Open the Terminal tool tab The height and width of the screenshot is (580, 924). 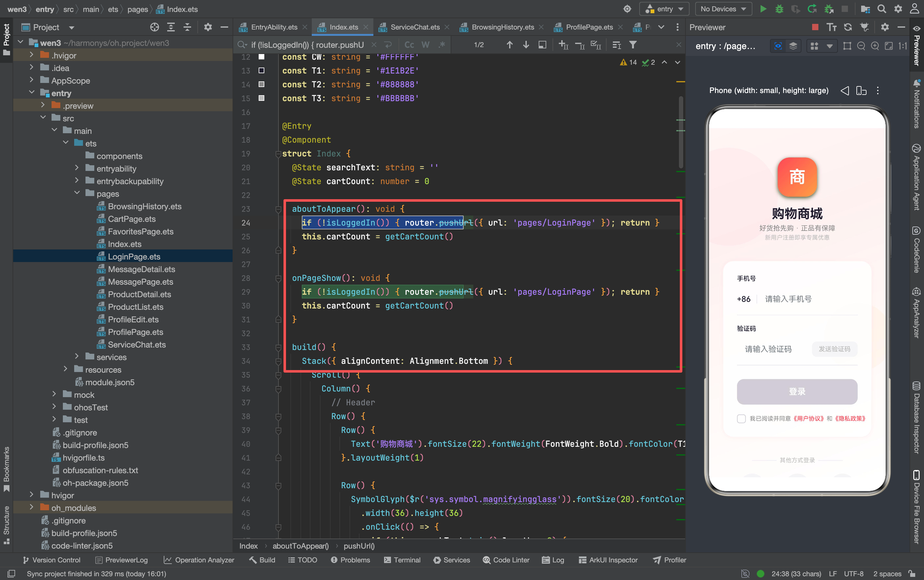[402, 560]
